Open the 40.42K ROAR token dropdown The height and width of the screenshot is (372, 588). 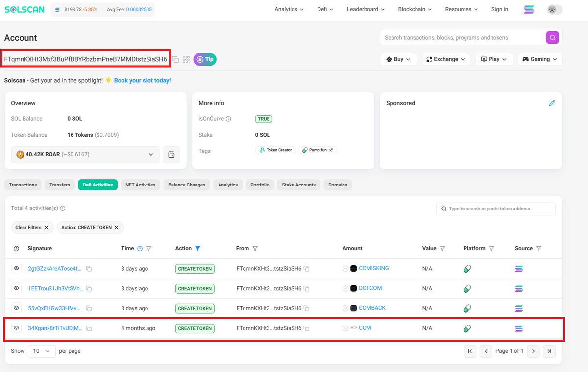tap(85, 155)
